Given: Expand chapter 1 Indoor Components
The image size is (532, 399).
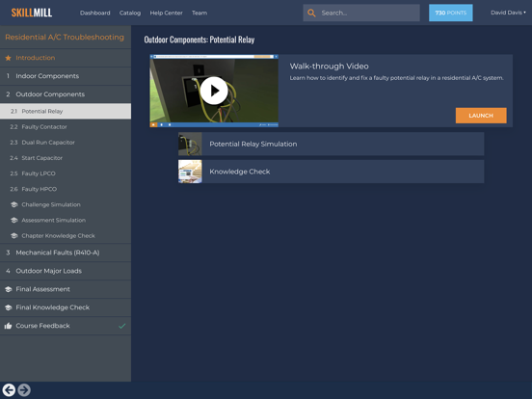Looking at the screenshot, I should (66, 76).
